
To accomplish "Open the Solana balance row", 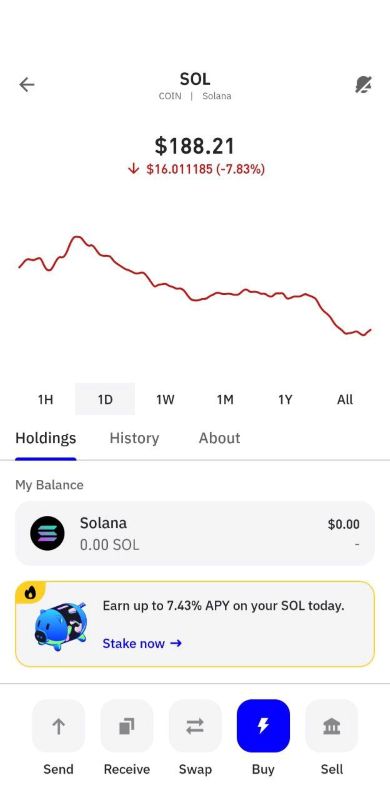I will point(195,533).
